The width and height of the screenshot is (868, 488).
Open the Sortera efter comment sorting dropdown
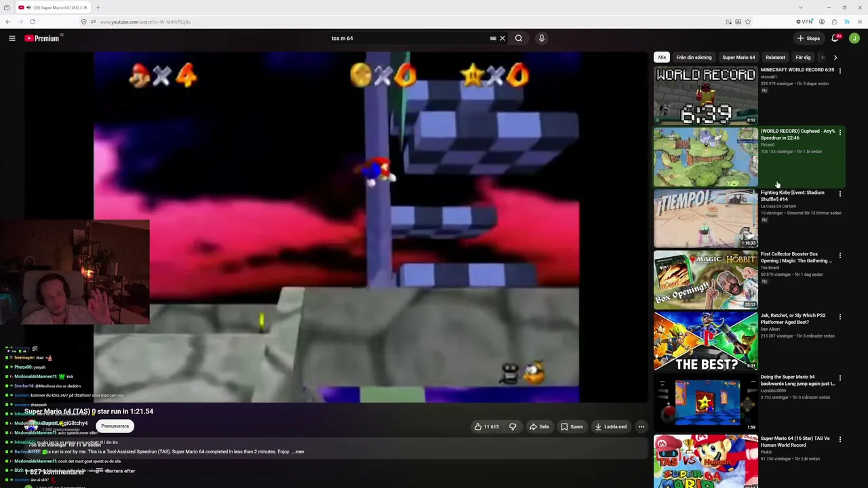pyautogui.click(x=116, y=470)
